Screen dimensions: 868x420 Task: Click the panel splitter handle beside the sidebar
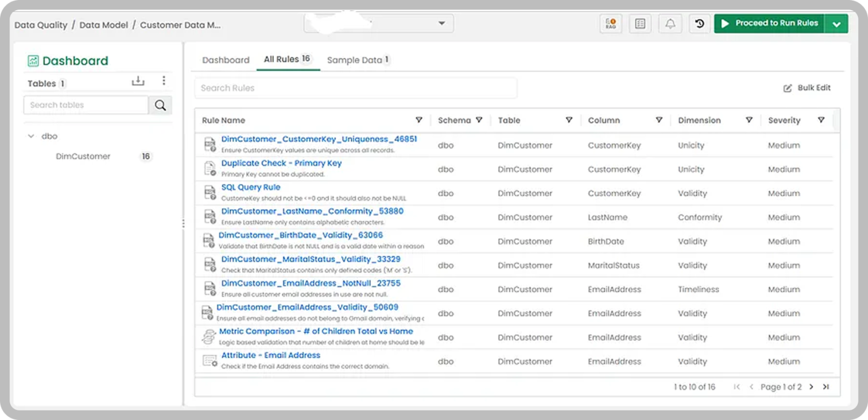(183, 224)
